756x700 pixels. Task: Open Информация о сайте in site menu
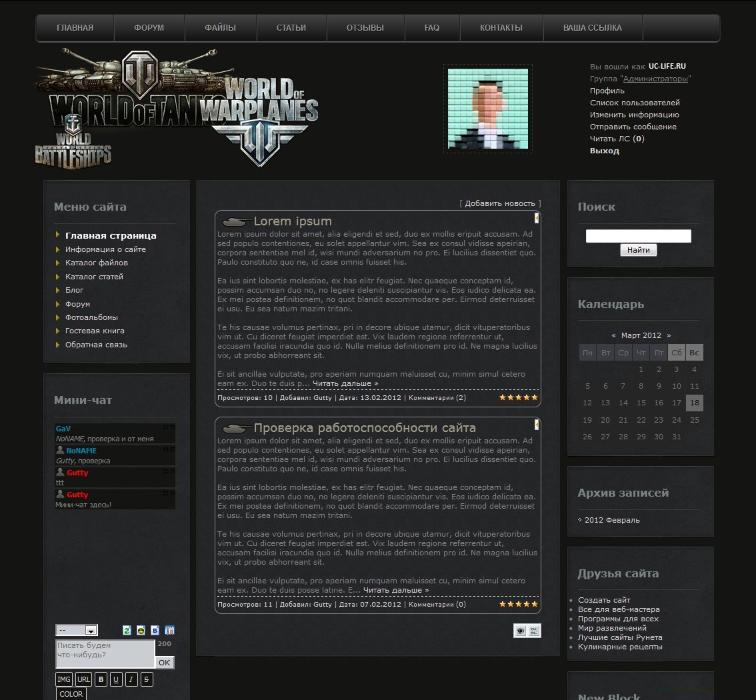click(x=105, y=249)
